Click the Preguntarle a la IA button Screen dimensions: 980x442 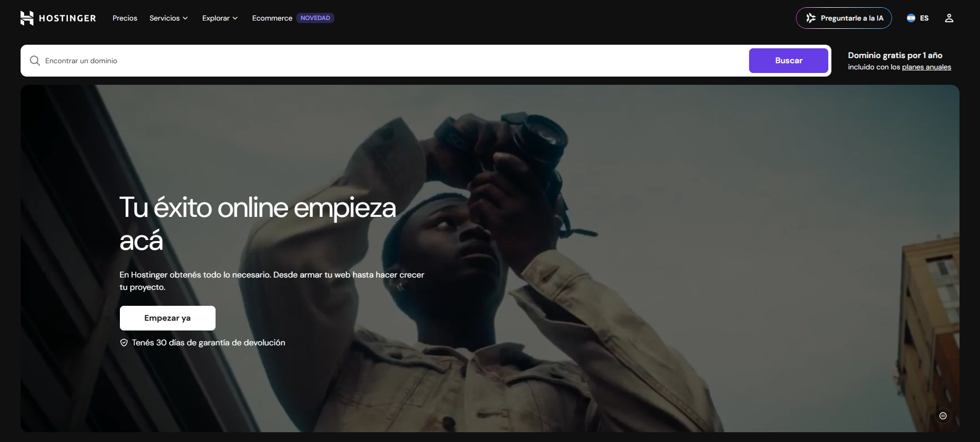point(844,18)
